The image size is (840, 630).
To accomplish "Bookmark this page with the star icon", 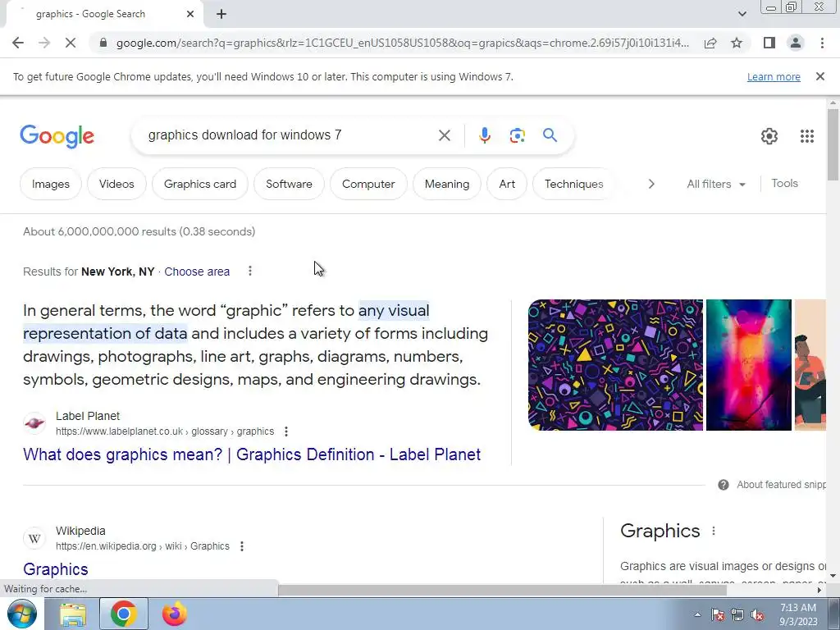I will point(737,43).
